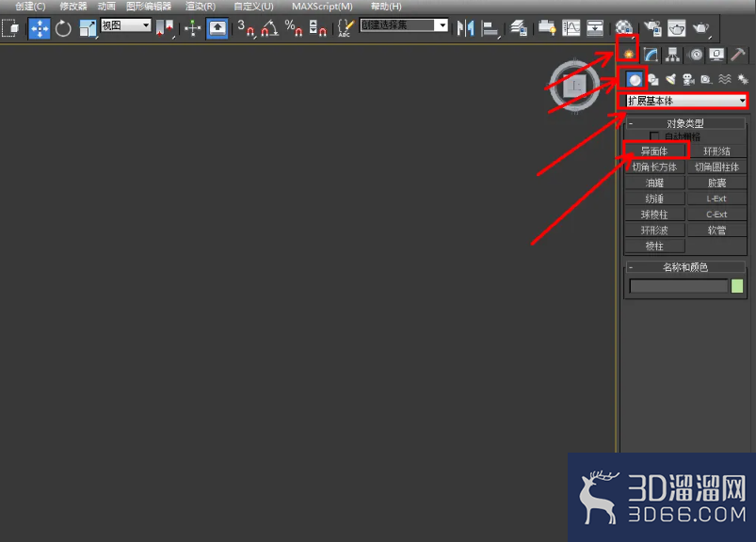Click the Render Production teapot icon
Screen dimensions: 756x542
[701, 28]
